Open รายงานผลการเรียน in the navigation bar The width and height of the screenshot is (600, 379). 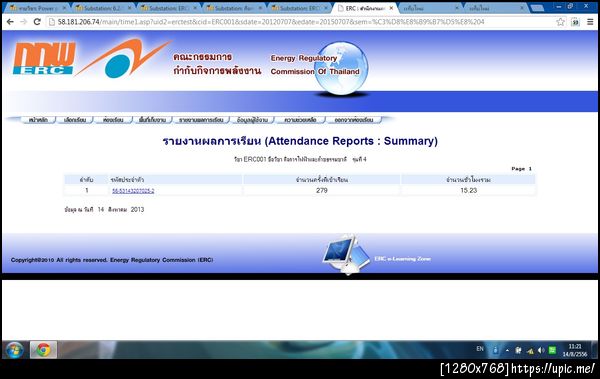(x=201, y=120)
